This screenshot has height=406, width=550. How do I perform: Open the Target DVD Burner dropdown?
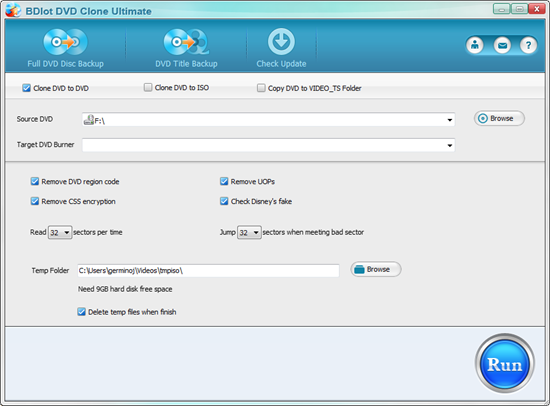click(x=450, y=145)
